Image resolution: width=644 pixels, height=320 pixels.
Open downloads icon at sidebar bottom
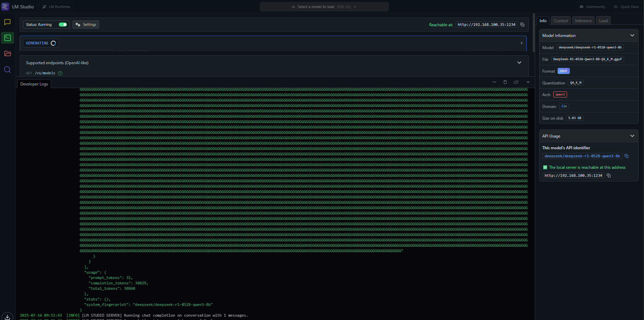[7, 316]
